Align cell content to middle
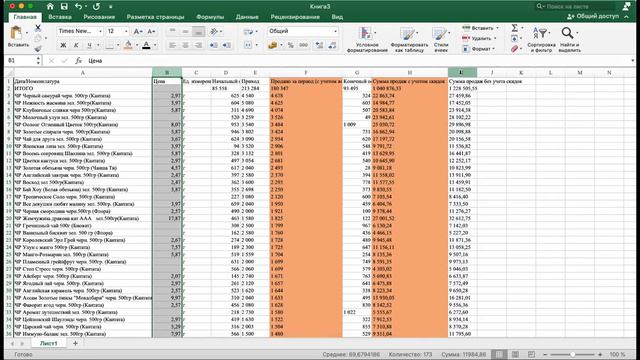This screenshot has width=640, height=360. click(x=185, y=31)
